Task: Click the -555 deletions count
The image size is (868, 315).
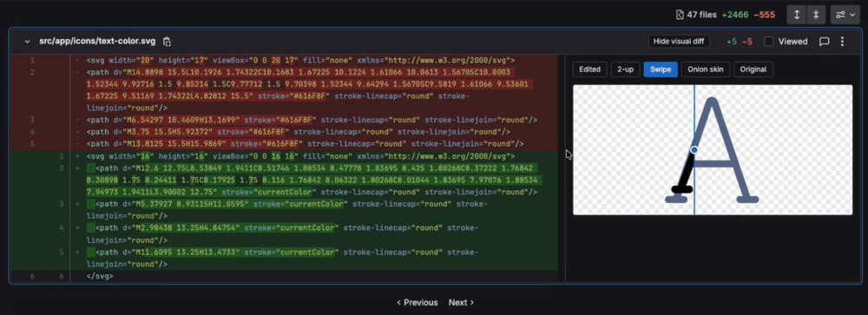Action: pos(764,15)
